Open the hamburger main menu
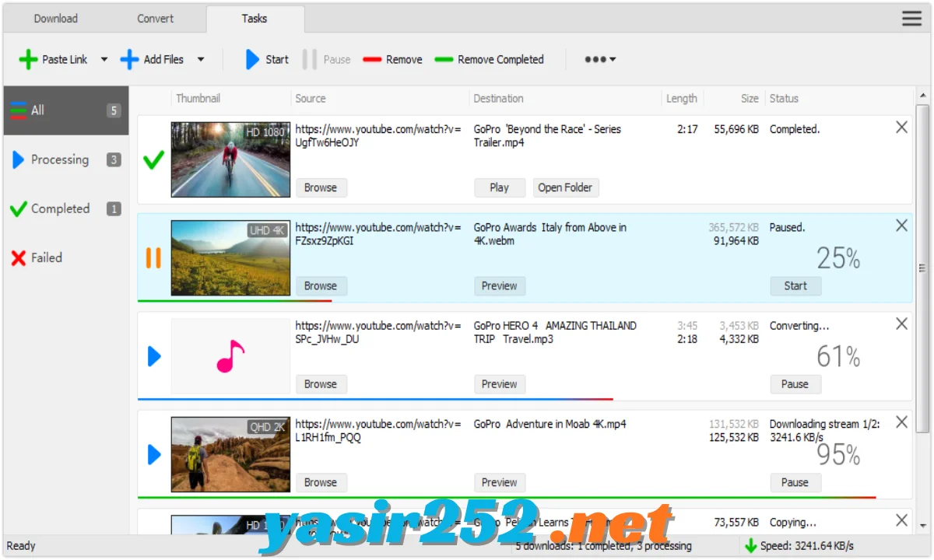Viewport: 934px width, 560px height. pos(911,19)
